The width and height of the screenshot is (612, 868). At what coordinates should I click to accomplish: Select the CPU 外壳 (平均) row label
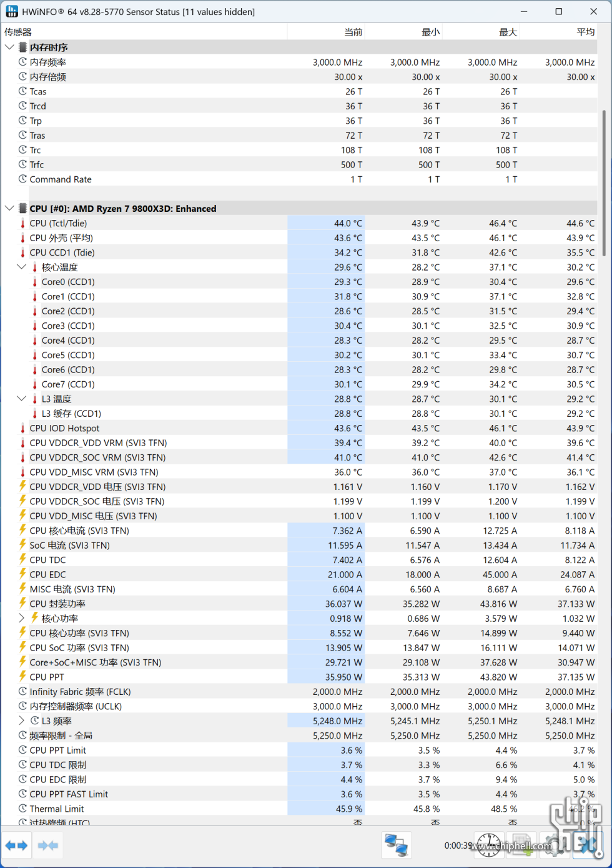(x=61, y=238)
